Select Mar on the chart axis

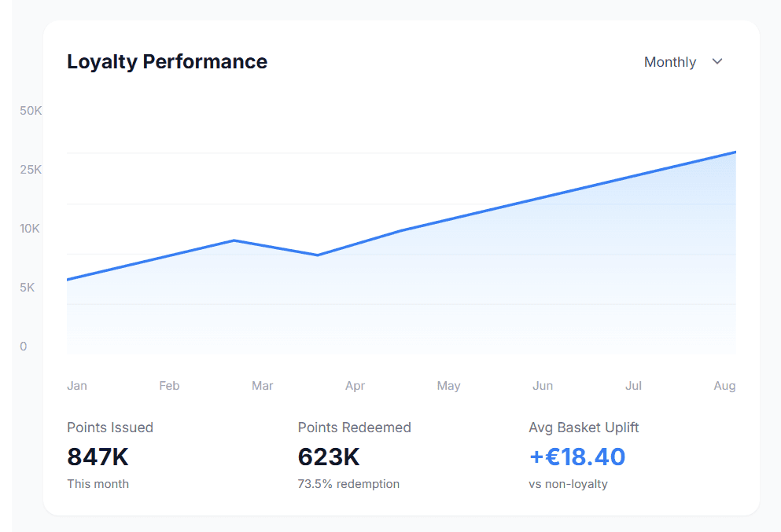tap(262, 386)
